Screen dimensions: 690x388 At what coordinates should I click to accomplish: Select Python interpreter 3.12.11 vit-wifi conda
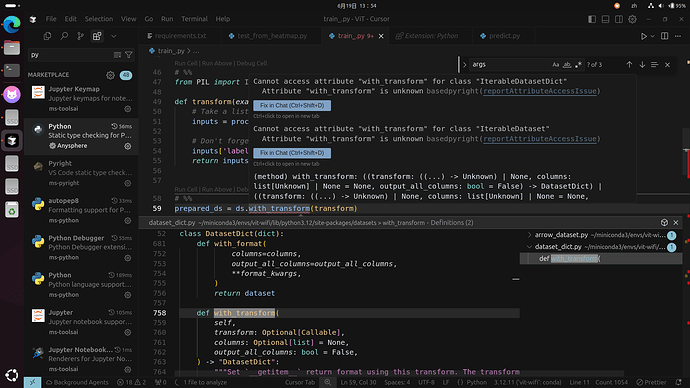pyautogui.click(x=528, y=382)
